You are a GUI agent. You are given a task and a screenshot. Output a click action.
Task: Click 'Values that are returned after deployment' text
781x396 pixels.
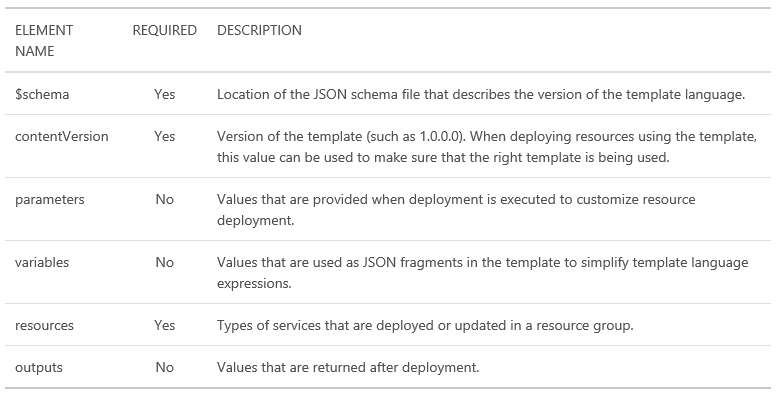click(348, 368)
